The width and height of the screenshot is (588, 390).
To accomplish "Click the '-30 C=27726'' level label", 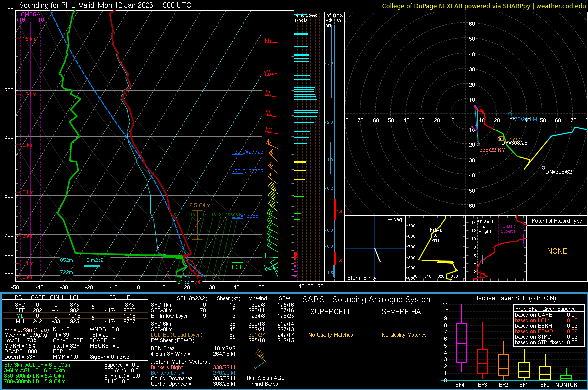I will click(x=248, y=152).
